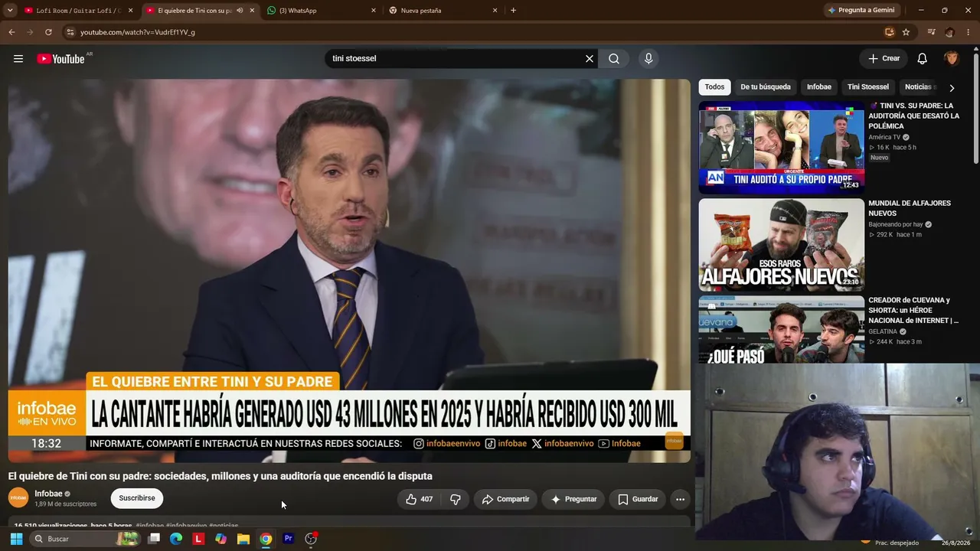
Task: Open a new browser tab with the plus
Action: [513, 11]
